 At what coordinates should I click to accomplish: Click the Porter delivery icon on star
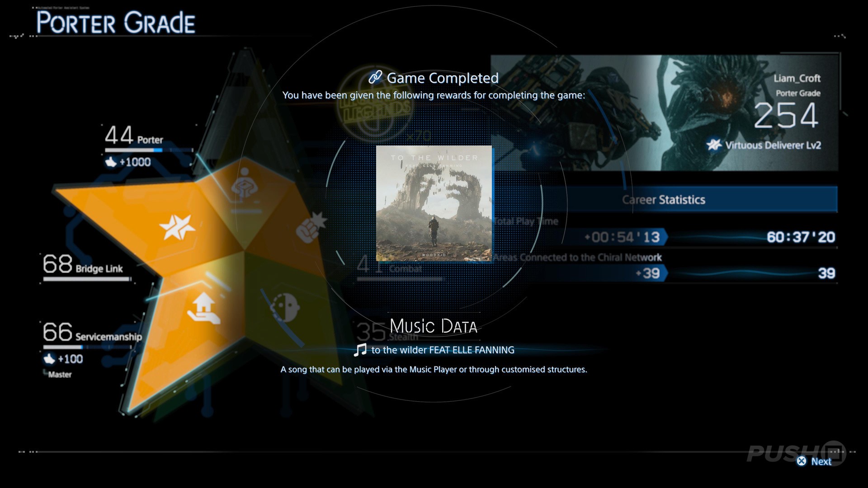244,183
